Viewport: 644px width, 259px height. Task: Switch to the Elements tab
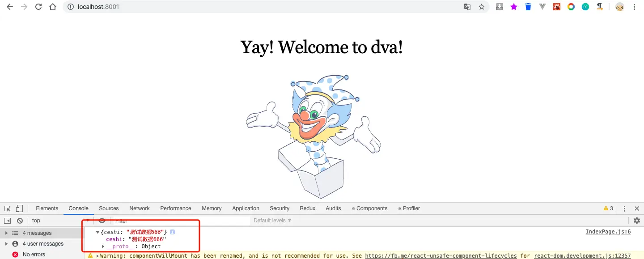pyautogui.click(x=47, y=208)
